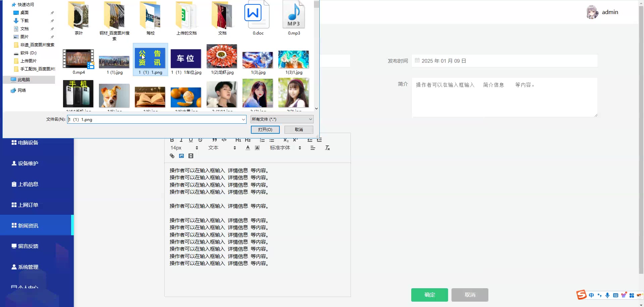This screenshot has height=307, width=644.
Task: Toggle italic formatting in the editor
Action: pos(181,140)
